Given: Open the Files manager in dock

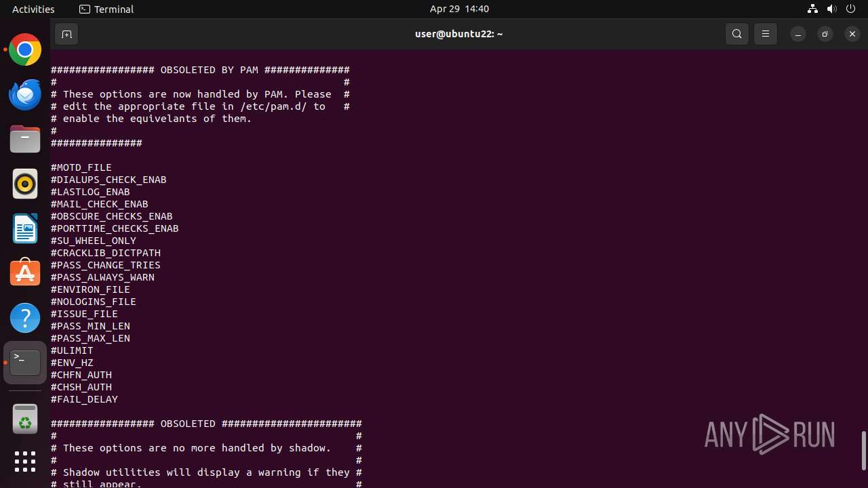Looking at the screenshot, I should point(25,139).
